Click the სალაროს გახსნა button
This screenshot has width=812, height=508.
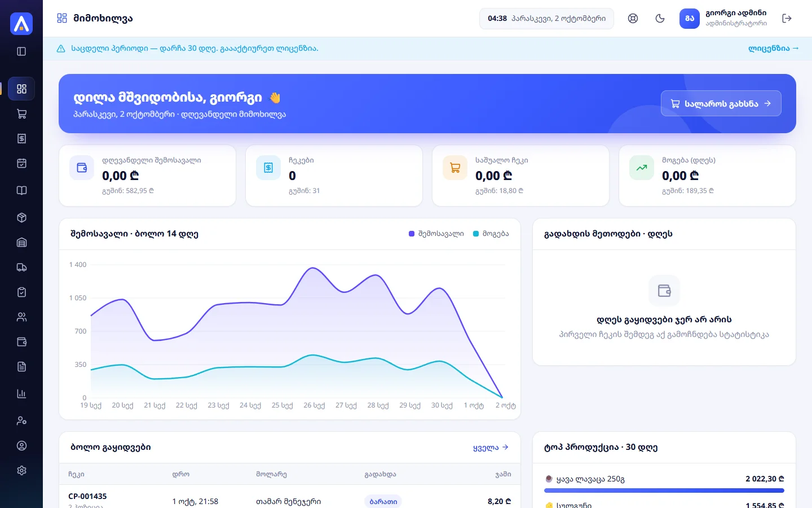721,103
